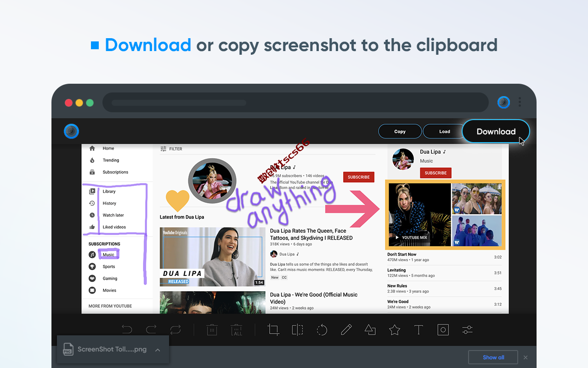Select the Star icon tool
Viewport: 588px width, 368px height.
(x=395, y=330)
